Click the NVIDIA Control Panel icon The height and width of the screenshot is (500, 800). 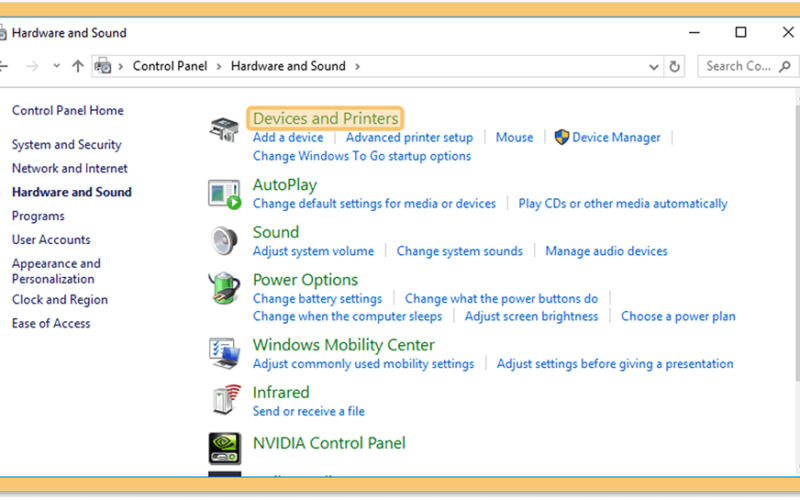pos(224,448)
